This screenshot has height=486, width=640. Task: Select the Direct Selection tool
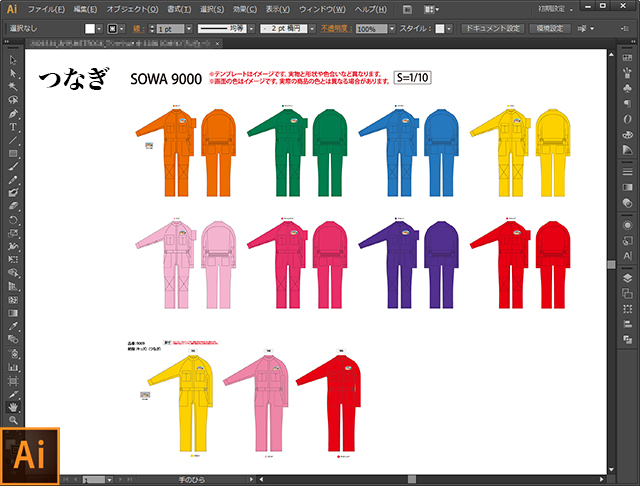pos(13,73)
